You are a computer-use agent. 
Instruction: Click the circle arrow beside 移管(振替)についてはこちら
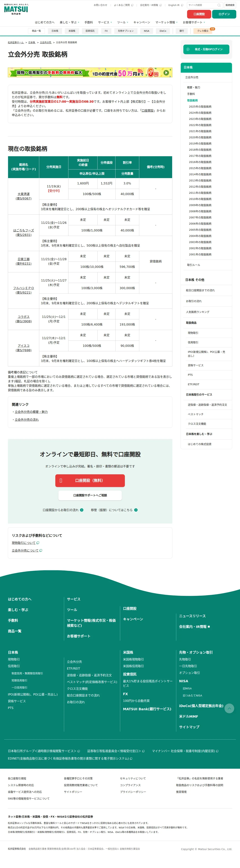coord(136,510)
